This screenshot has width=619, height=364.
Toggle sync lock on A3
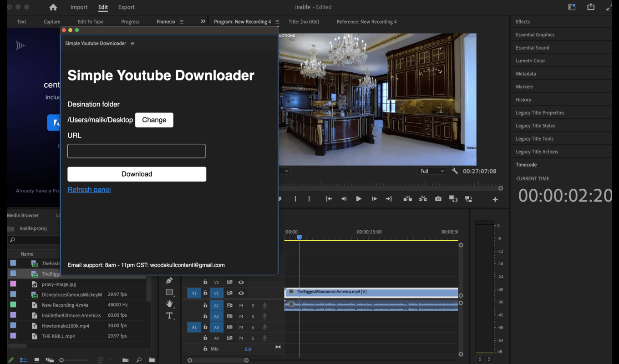tap(229, 327)
